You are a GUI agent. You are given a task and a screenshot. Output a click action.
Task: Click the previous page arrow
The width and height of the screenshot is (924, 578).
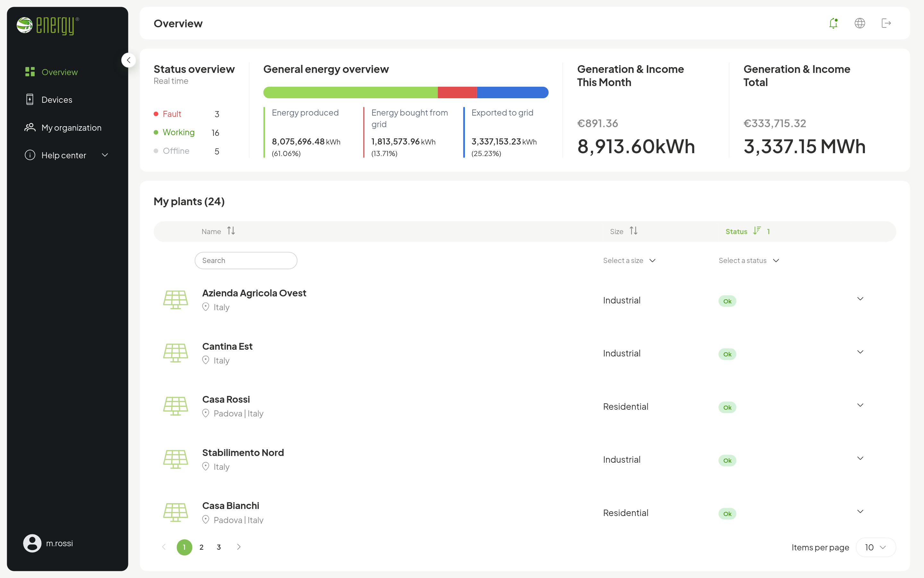point(164,547)
